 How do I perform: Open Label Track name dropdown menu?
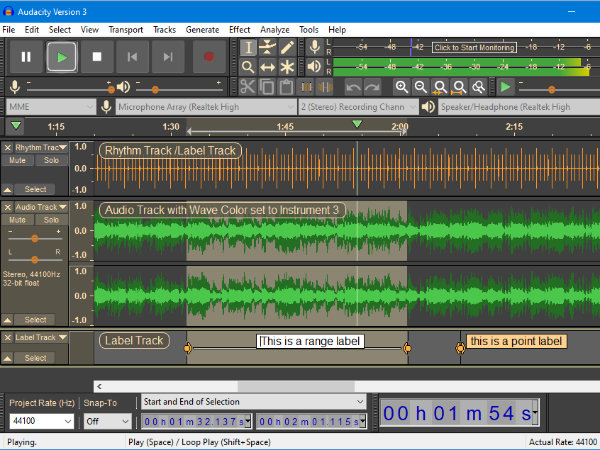click(41, 338)
